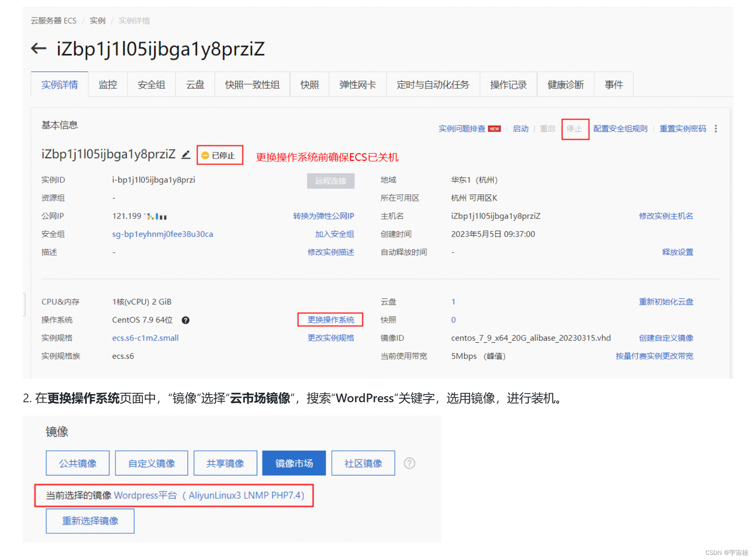
Task: Open the 事件 tab
Action: (614, 84)
